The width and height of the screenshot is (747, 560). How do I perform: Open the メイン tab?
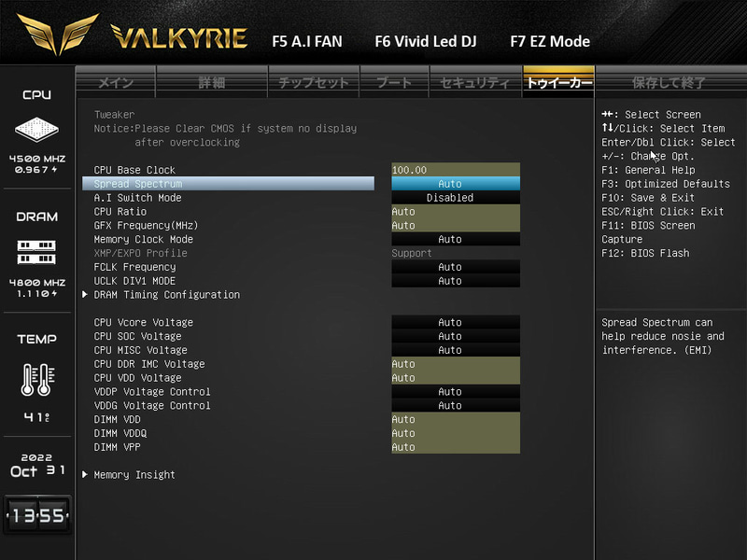click(116, 82)
